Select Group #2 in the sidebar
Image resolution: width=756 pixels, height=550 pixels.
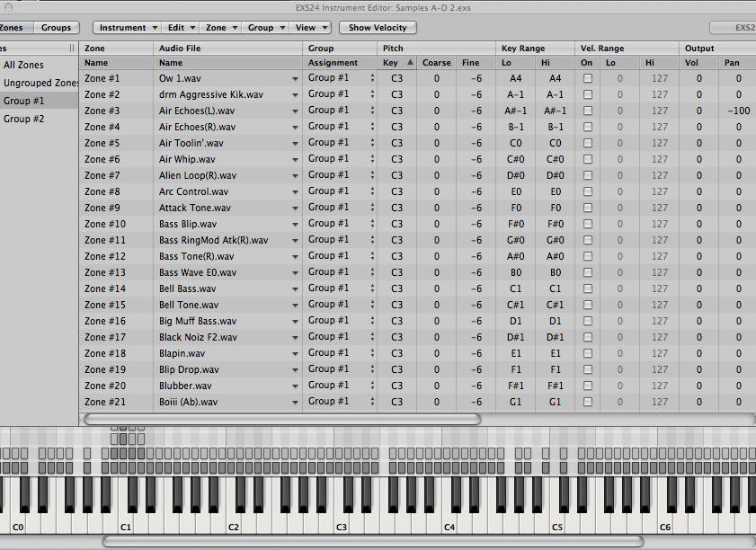click(23, 119)
